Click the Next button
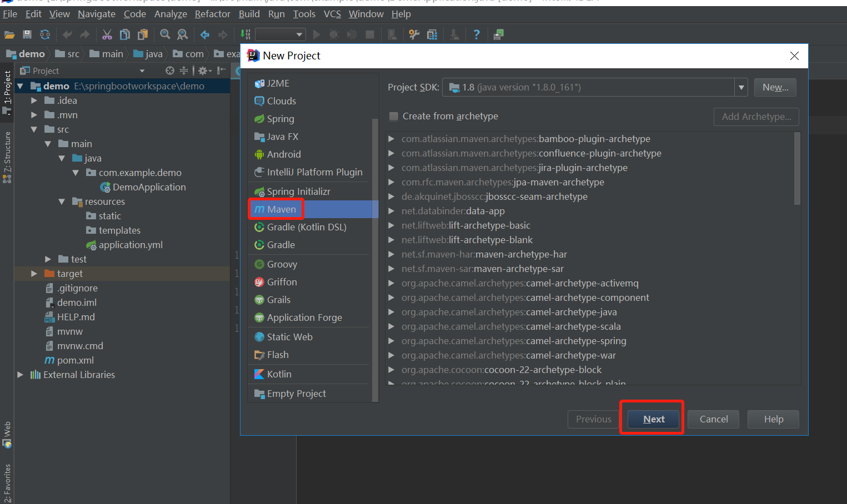The image size is (847, 504). [653, 419]
